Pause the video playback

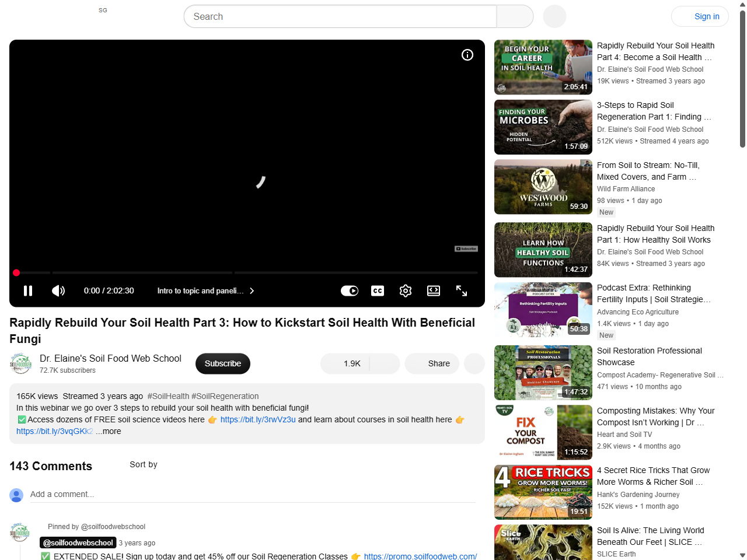coord(28,290)
